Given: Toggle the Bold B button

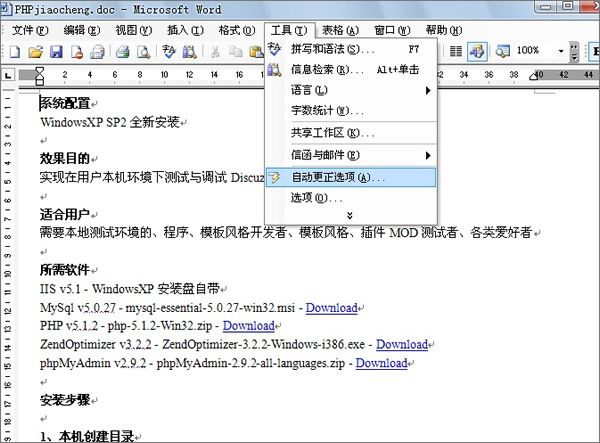Looking at the screenshot, I should pos(594,51).
